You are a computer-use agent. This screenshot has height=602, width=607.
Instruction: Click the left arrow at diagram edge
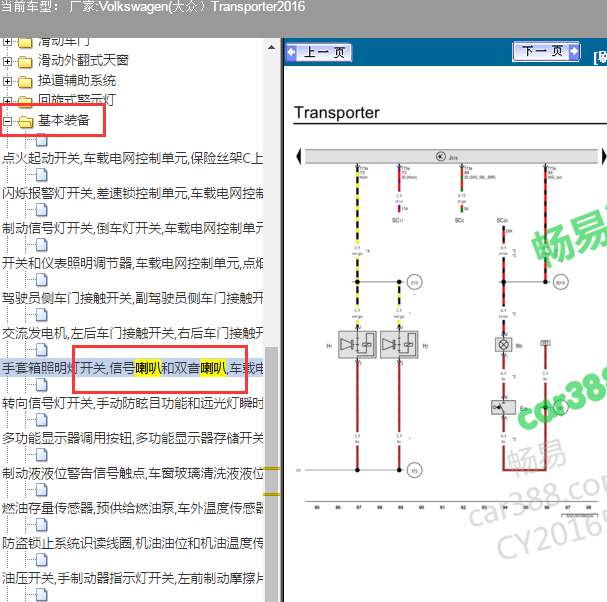pyautogui.click(x=298, y=156)
